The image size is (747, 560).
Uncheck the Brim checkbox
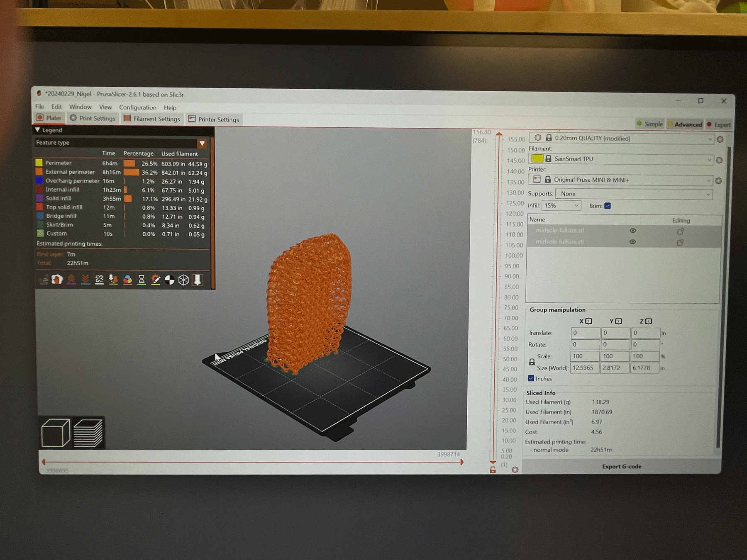(x=608, y=206)
